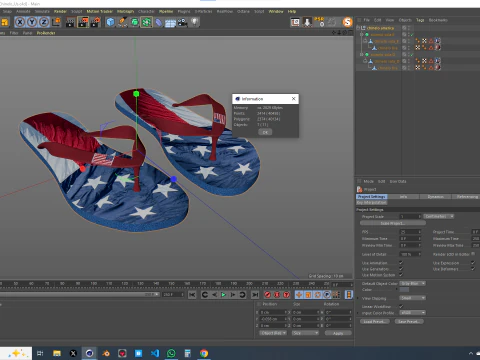Click Apply in coordinates panel
480x360 pixels.
338,333
